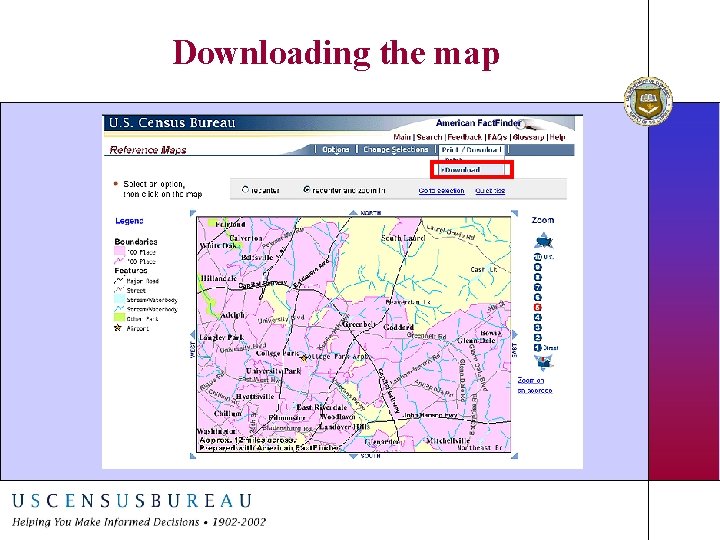Select recenter and zoom in option

pyautogui.click(x=306, y=189)
